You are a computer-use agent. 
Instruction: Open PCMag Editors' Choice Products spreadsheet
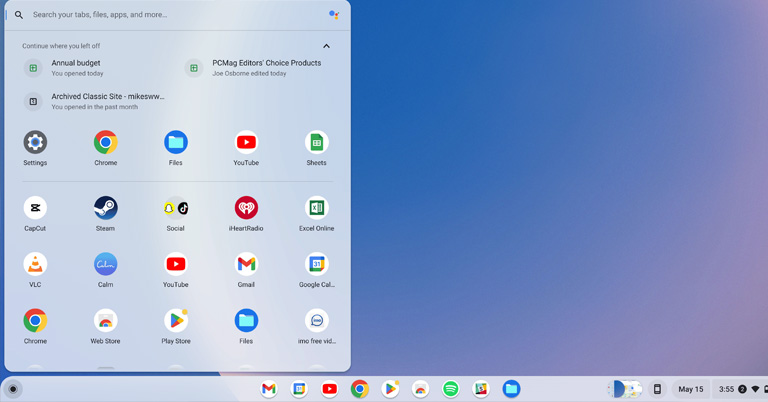tap(266, 67)
